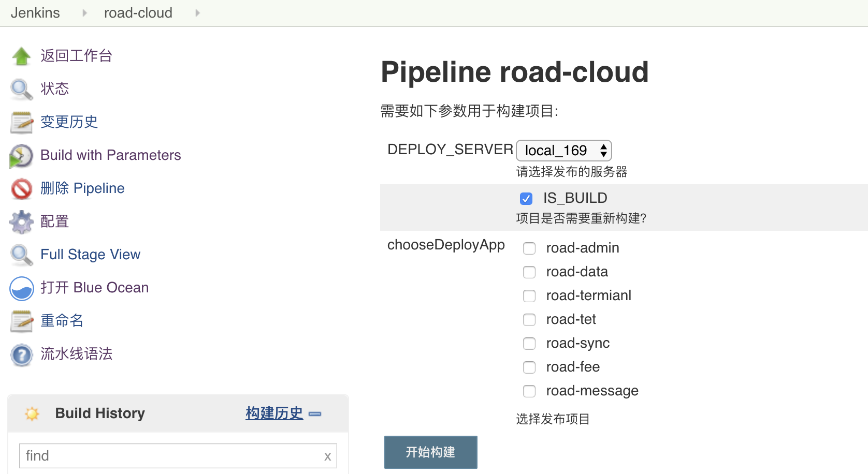Click the chooseDeployApp parameter label

point(446,245)
